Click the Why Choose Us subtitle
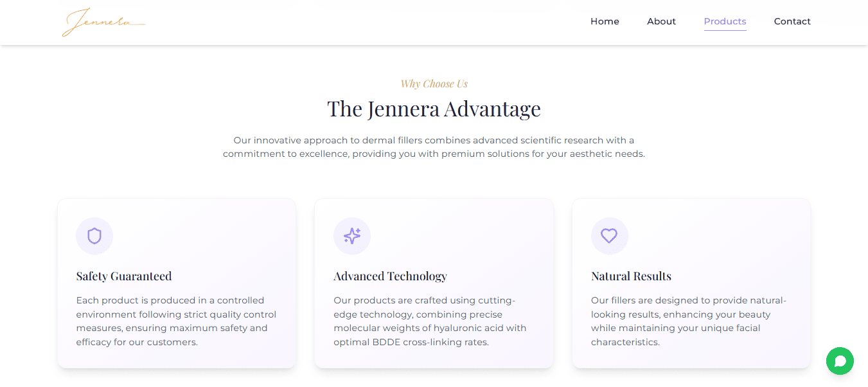Viewport: 868px width, 387px height. point(434,84)
